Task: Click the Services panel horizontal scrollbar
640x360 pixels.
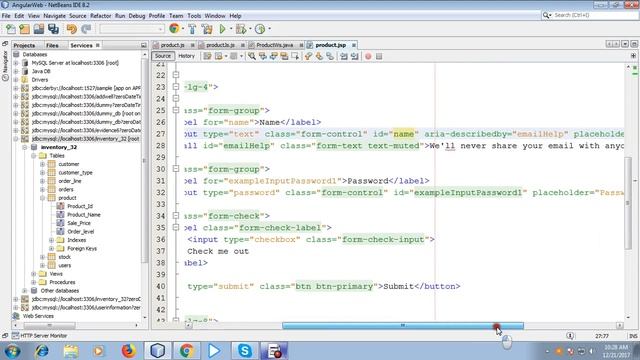Action: [x=49, y=326]
